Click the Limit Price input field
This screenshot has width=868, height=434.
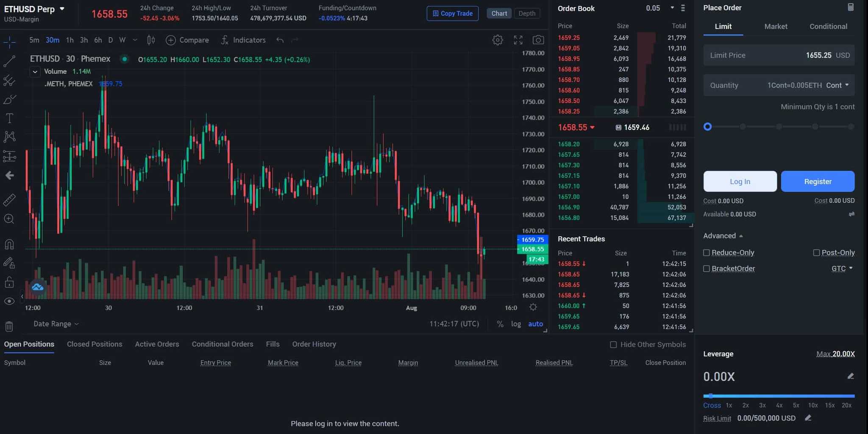point(779,55)
